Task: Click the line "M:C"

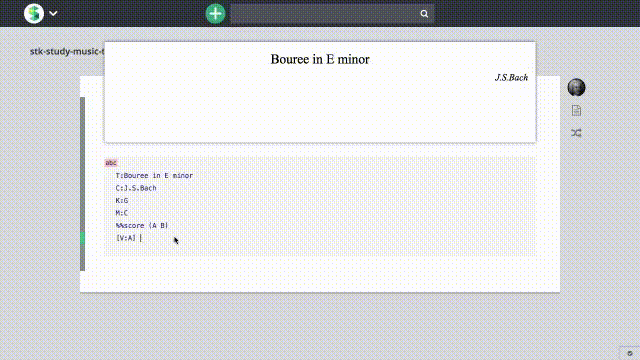Action: coord(122,213)
